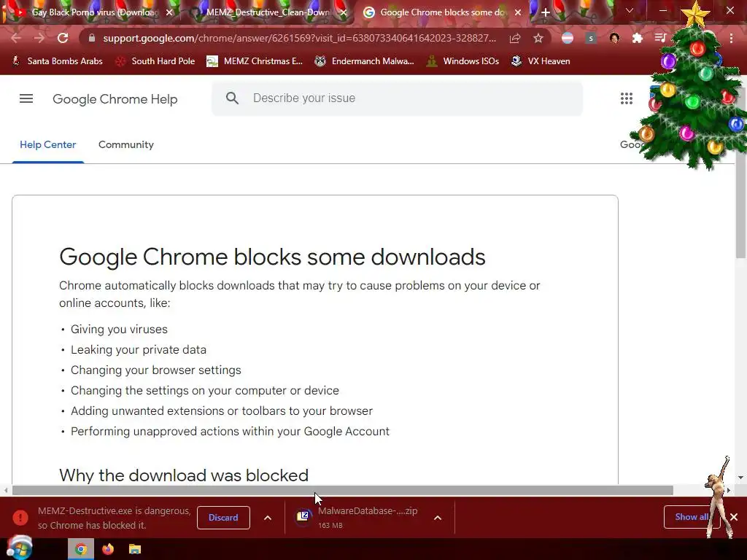Viewport: 747px width, 560px height.
Task: Click the gray S extension icon
Action: pos(591,38)
